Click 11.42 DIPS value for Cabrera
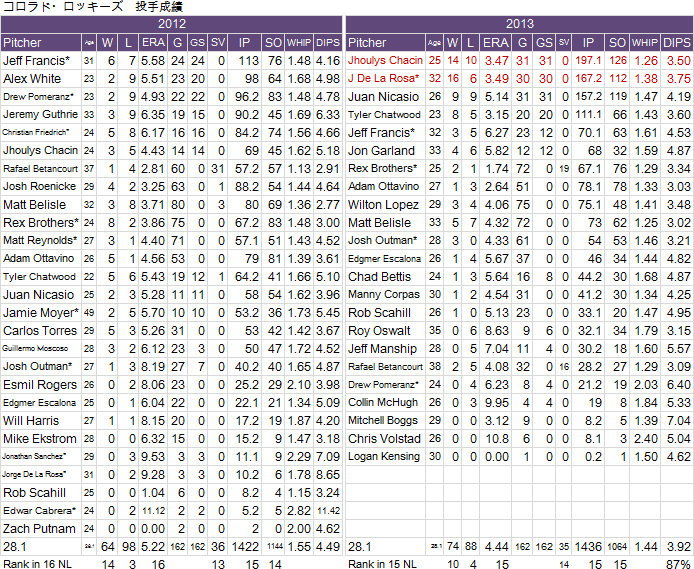 [x=328, y=511]
